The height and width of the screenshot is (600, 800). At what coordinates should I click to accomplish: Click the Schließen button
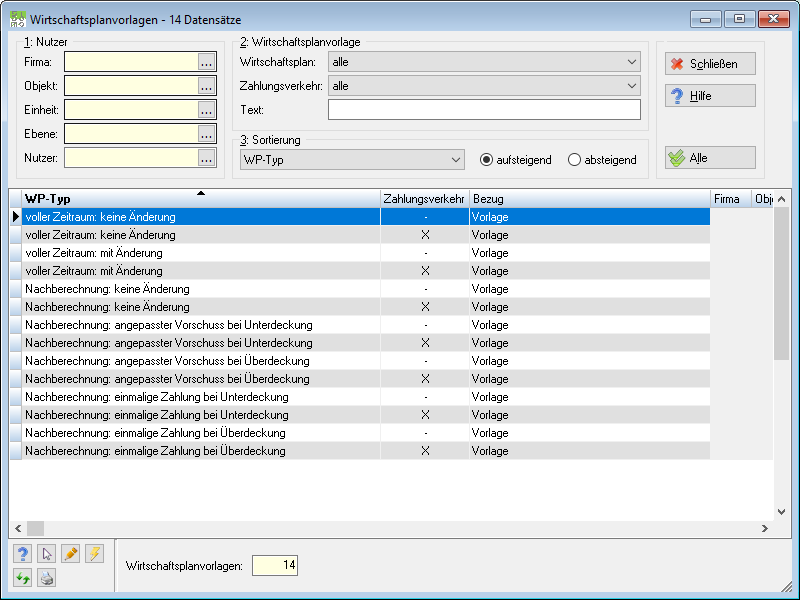pyautogui.click(x=710, y=64)
